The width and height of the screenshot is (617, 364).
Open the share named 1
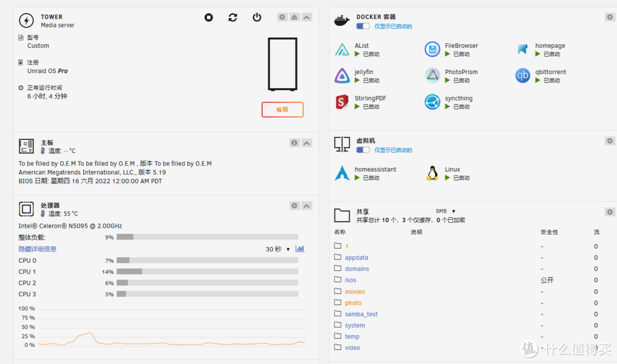tap(347, 246)
